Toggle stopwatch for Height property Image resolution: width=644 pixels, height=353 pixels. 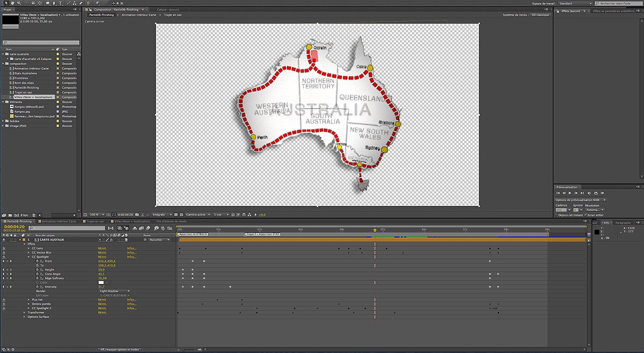(x=38, y=270)
